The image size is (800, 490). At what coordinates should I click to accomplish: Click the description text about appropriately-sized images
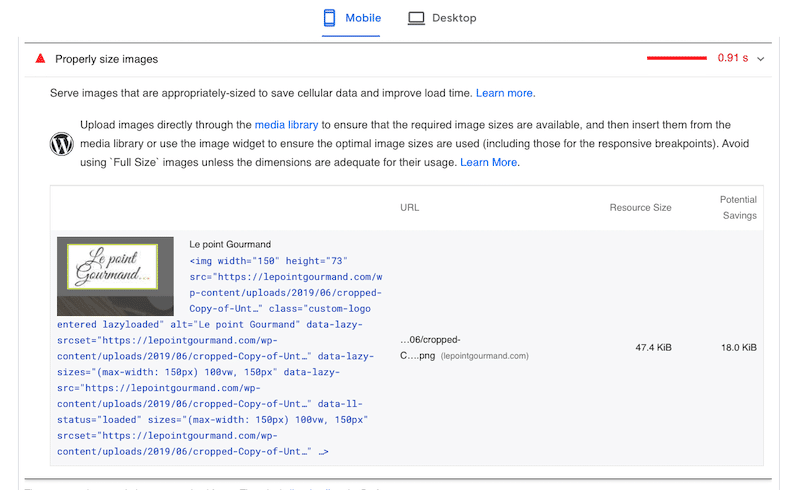coord(261,93)
